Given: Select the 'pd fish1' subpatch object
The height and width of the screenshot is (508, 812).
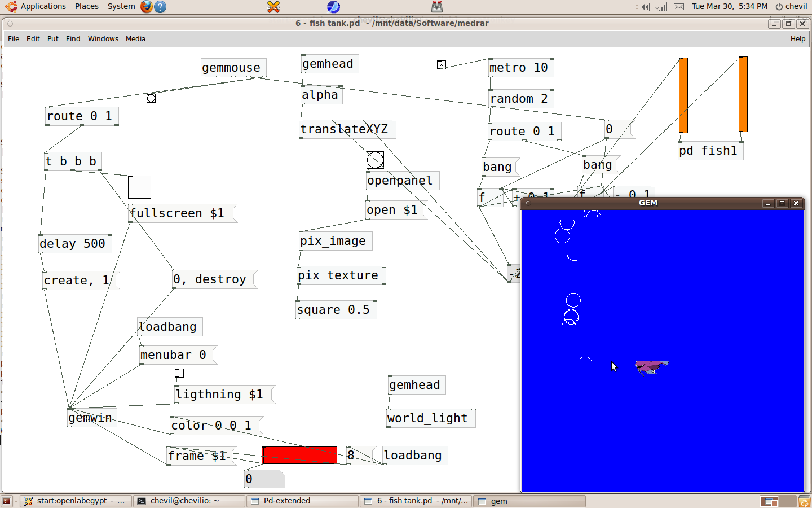Looking at the screenshot, I should click(x=710, y=151).
